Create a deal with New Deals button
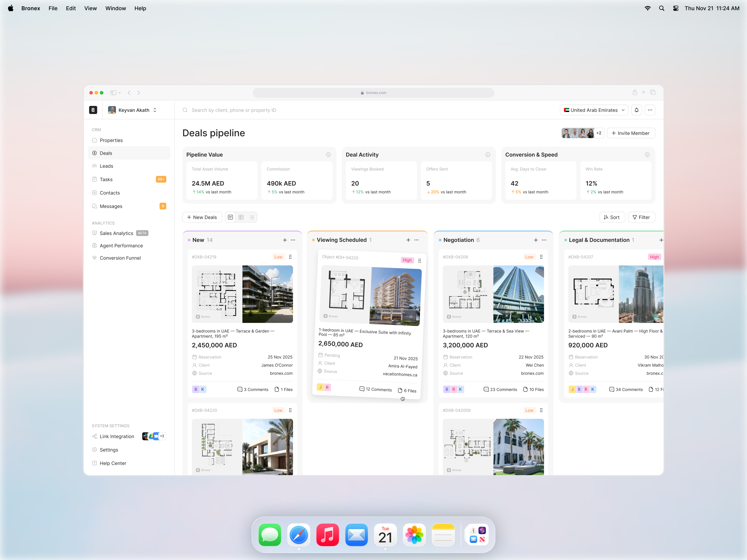 pyautogui.click(x=202, y=217)
